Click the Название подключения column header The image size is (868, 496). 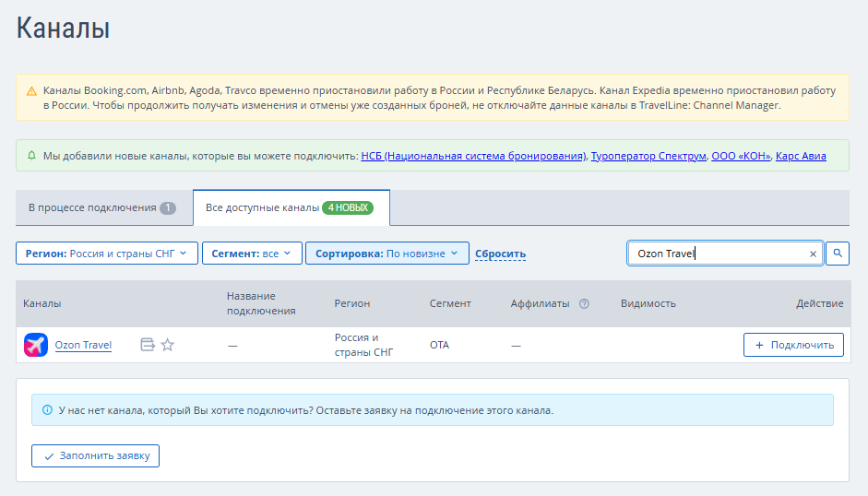[261, 303]
